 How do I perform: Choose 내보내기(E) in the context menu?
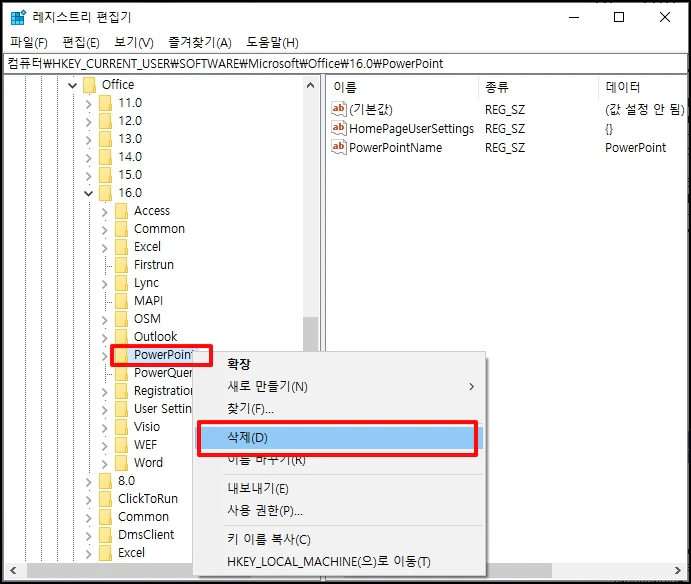tap(339, 488)
